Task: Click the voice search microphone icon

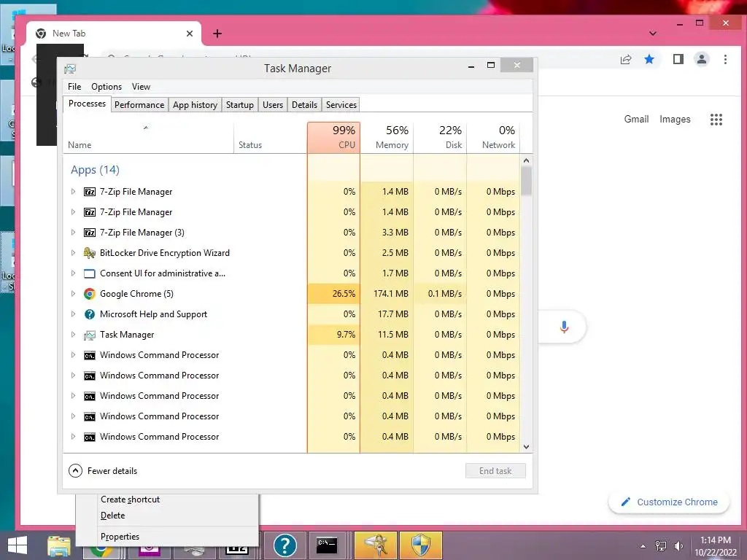Action: coord(564,327)
